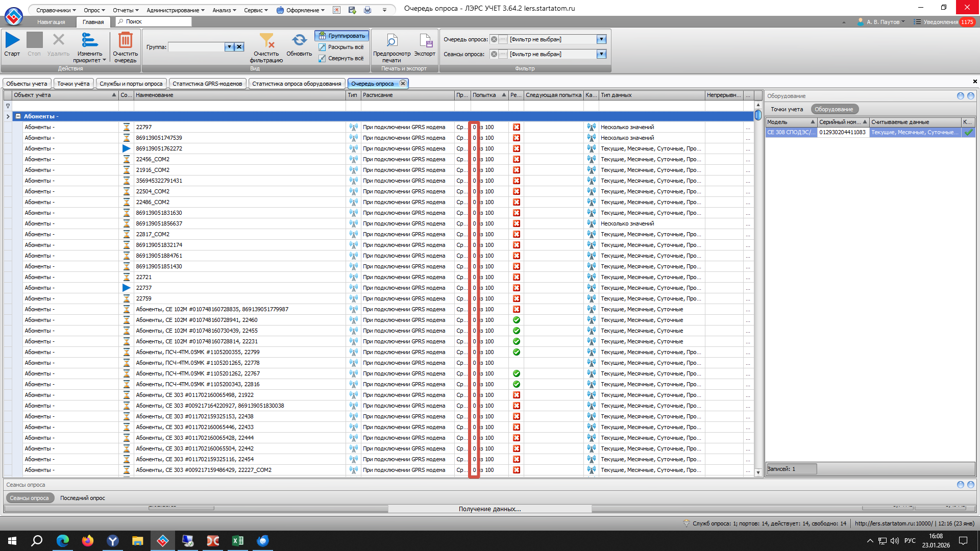This screenshot has width=980, height=551.
Task: Open Excel from the taskbar
Action: pos(237,541)
